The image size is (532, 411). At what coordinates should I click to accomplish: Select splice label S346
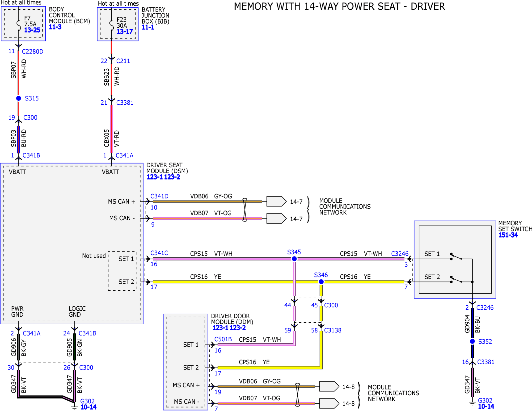(x=321, y=275)
